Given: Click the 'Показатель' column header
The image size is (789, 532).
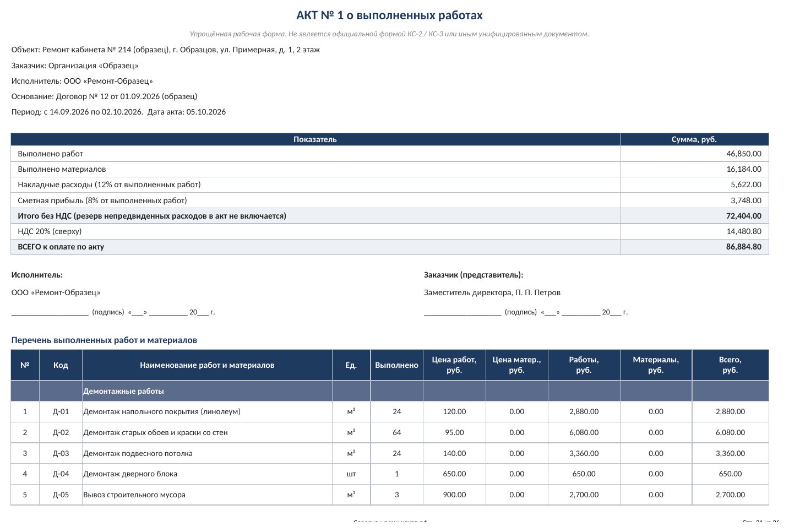Looking at the screenshot, I should (315, 139).
